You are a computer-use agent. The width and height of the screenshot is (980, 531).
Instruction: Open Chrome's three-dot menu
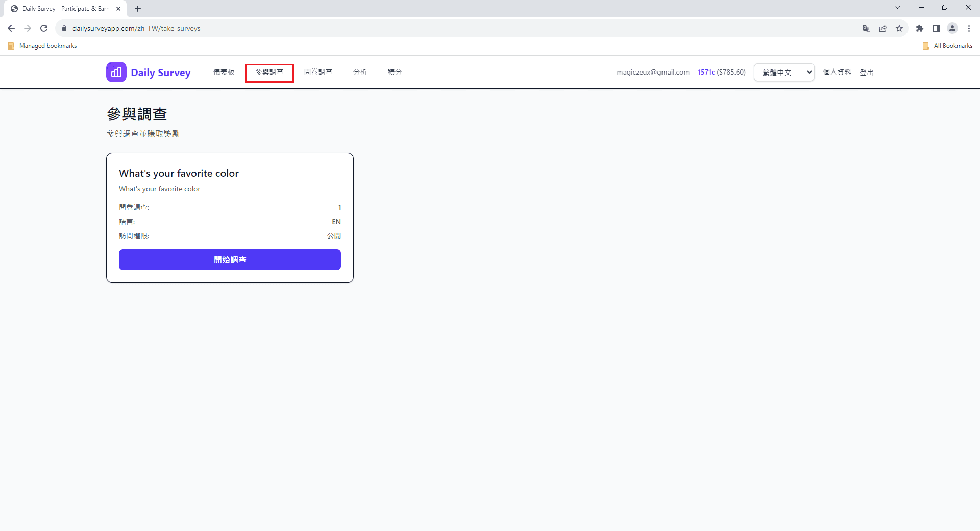[x=969, y=28]
